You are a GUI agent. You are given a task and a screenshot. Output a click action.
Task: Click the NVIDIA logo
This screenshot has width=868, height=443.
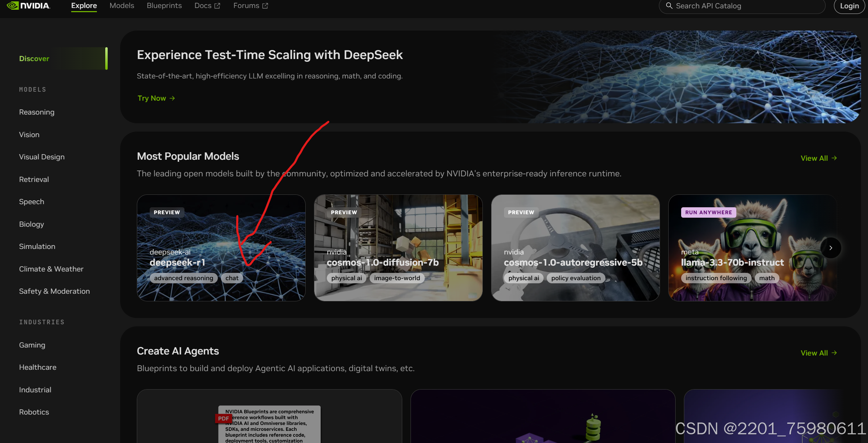point(28,6)
